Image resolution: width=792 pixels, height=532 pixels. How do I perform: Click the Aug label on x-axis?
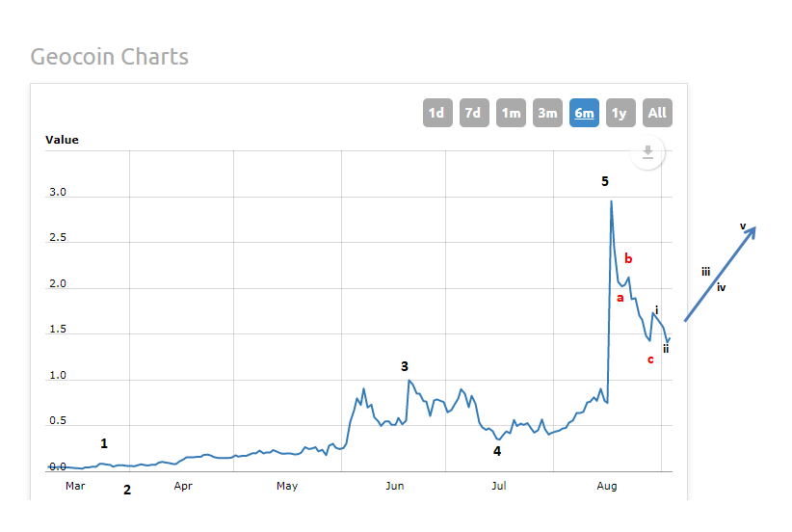[605, 486]
